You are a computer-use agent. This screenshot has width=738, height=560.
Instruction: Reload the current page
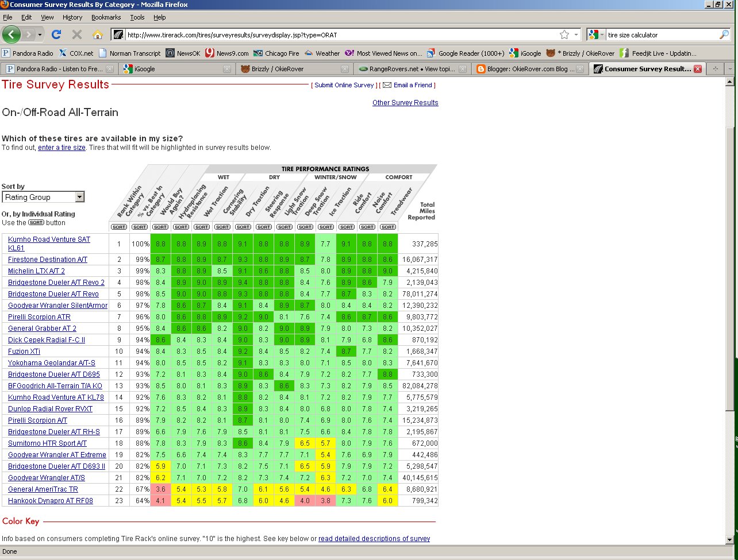click(56, 34)
